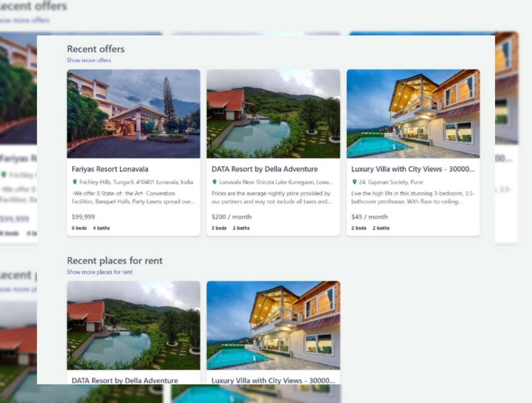Select the 'Fariyas Resort Lonavala' listing title

[x=110, y=169]
